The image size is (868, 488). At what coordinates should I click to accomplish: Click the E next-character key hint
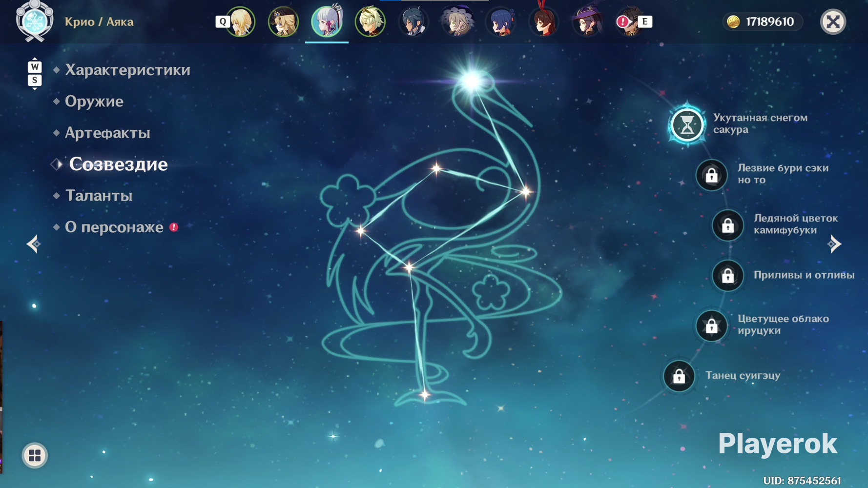point(645,21)
